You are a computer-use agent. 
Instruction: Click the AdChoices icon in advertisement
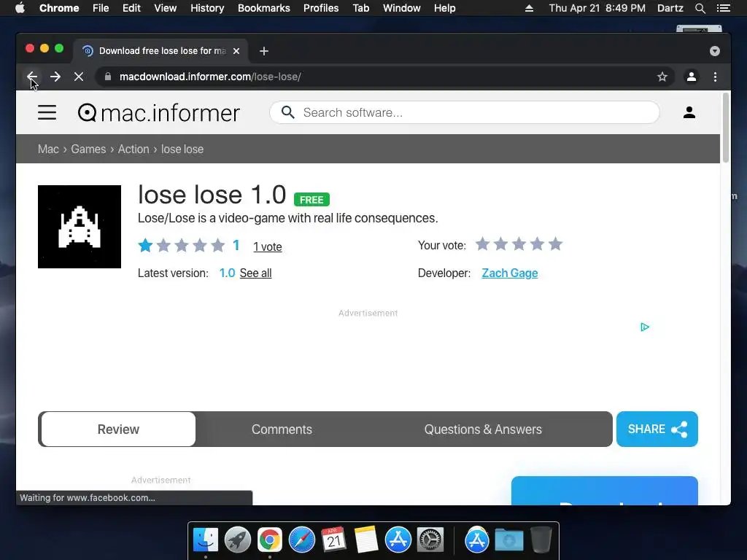[645, 327]
